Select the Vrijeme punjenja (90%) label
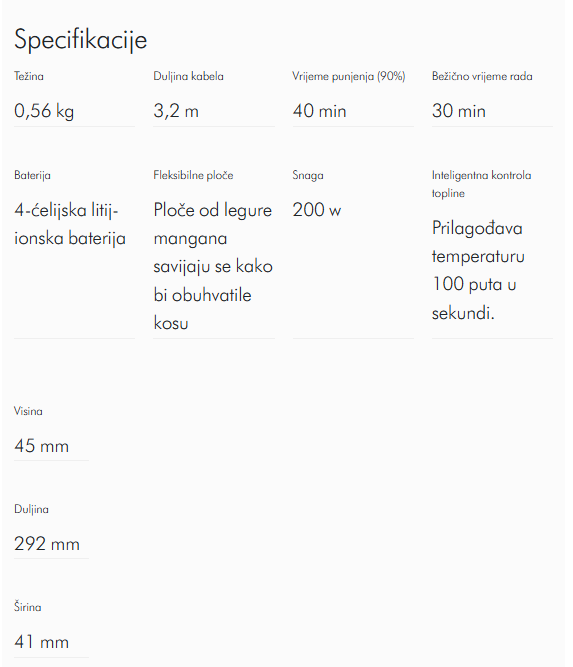The width and height of the screenshot is (573, 667). [348, 76]
